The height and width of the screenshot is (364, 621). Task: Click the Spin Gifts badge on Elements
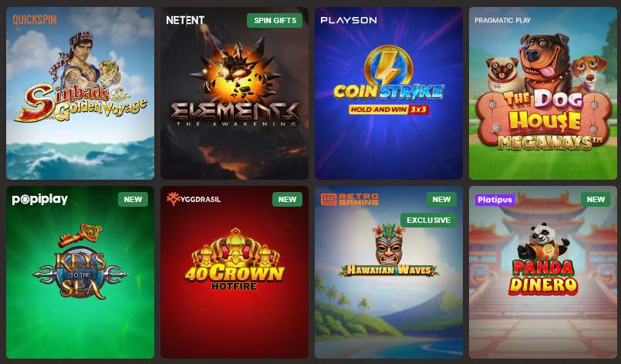[275, 20]
